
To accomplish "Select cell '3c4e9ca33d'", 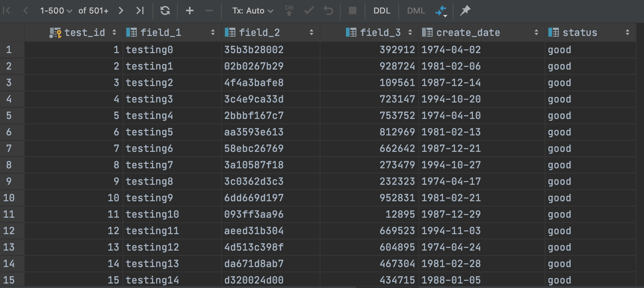I will point(271,99).
